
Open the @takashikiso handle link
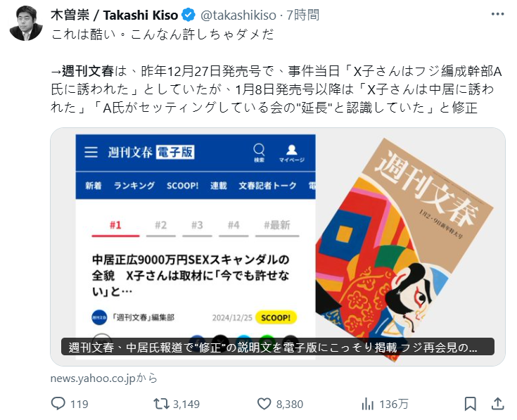point(238,15)
